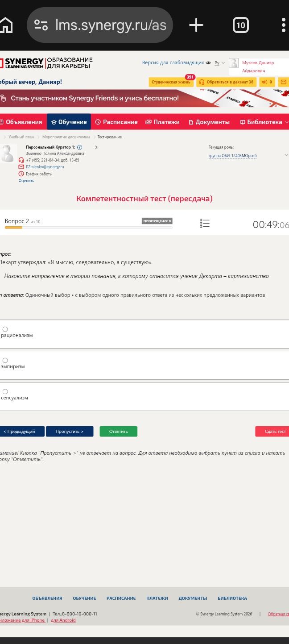Expand the Текущая роль group dropdown arrow
Image resolution: width=289 pixels, height=644 pixels.
point(286,155)
